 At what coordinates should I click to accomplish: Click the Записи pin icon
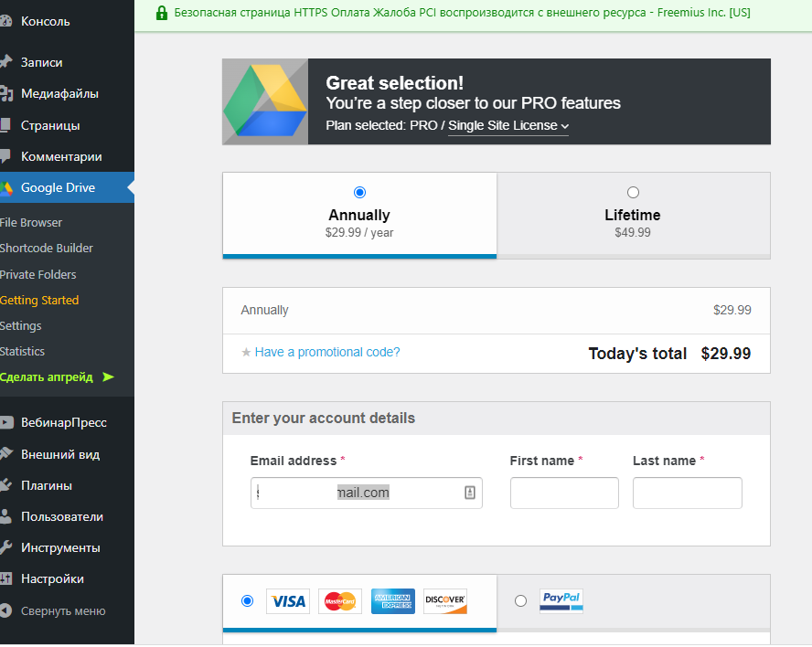5,62
